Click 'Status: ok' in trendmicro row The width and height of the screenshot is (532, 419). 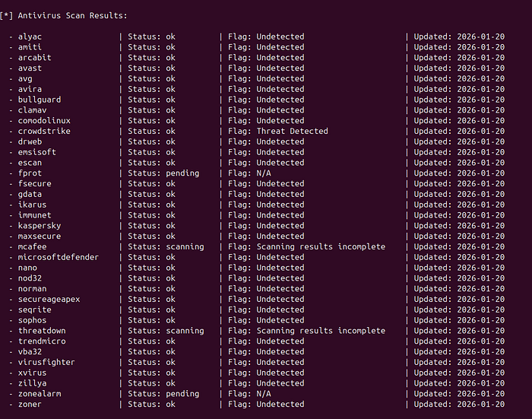[x=152, y=341]
